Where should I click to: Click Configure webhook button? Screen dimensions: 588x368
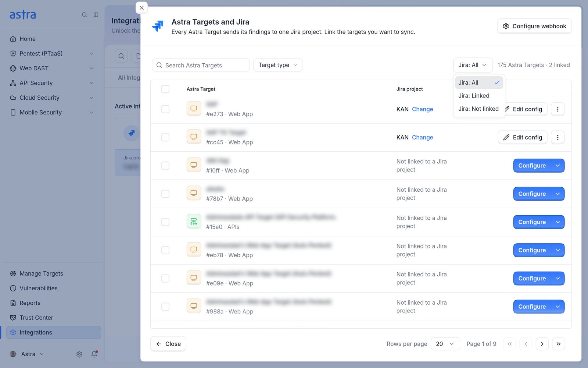[534, 26]
